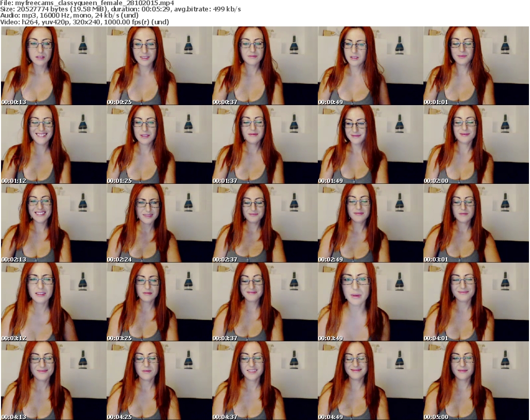
Task: Open the frame stamped 00:01:12
Action: [54, 144]
